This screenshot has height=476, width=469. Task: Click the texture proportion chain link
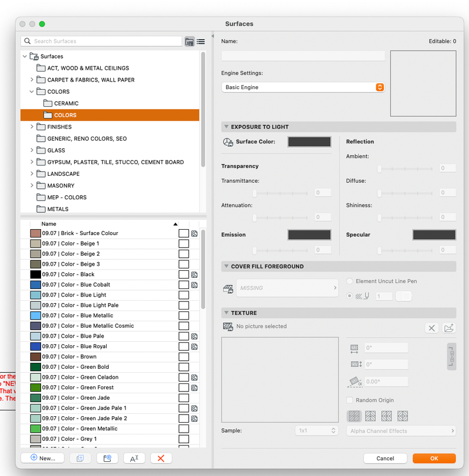451,356
